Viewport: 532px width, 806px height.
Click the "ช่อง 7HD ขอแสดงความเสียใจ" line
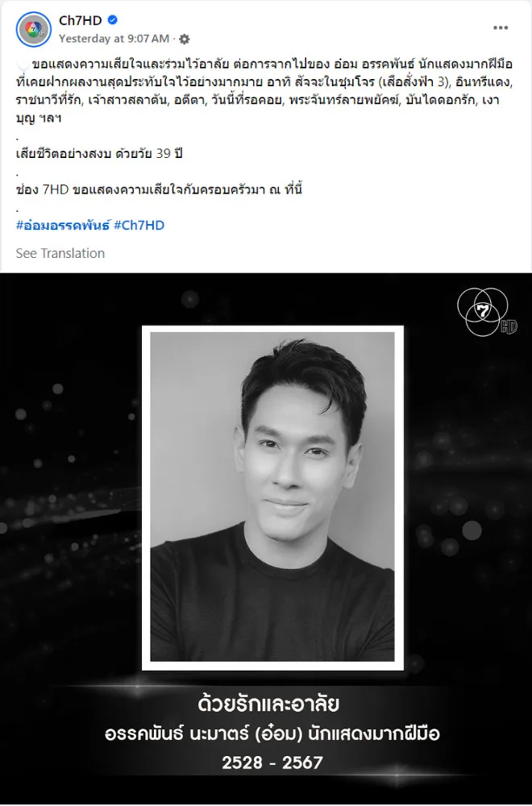tap(159, 189)
